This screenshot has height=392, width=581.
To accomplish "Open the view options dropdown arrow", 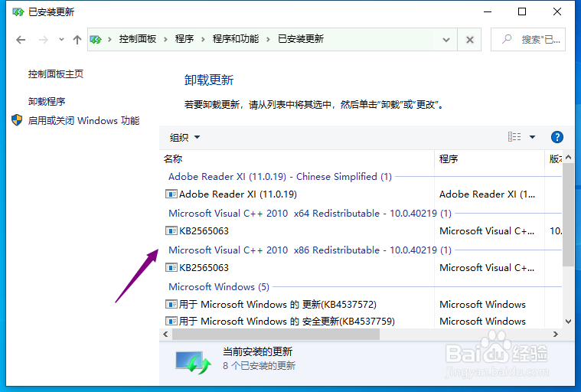I will tap(532, 137).
